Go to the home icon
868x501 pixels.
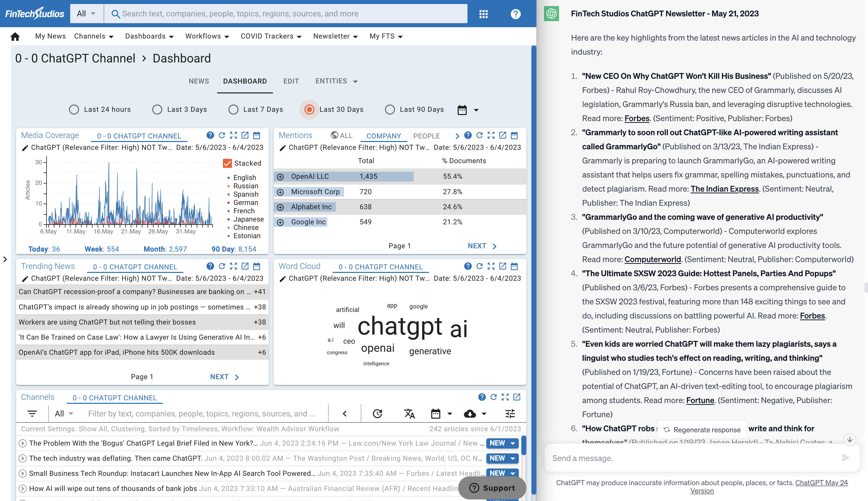pos(15,36)
